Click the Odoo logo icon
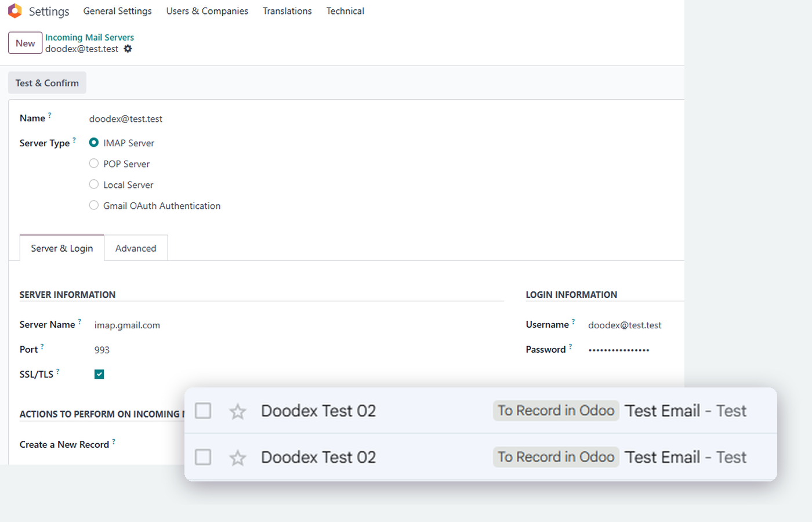Screen dimensions: 812x522 point(15,10)
